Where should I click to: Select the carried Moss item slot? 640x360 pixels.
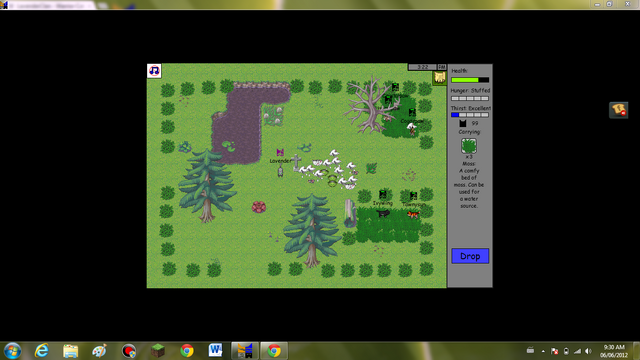coord(469,146)
